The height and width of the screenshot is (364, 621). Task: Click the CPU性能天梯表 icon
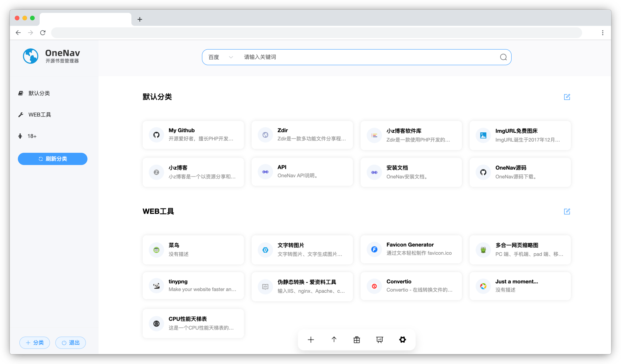pos(156,323)
